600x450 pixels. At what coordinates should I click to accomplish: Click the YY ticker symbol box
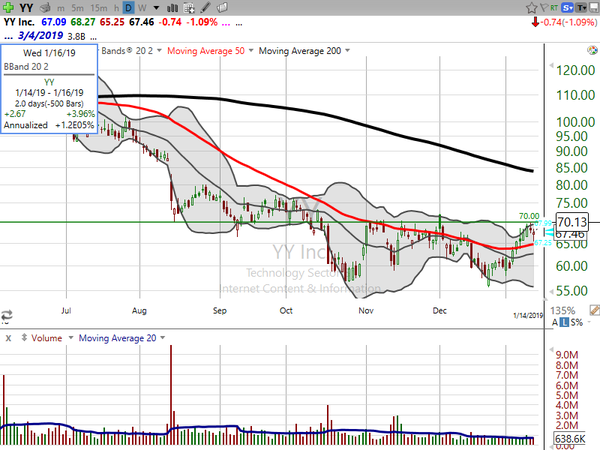(x=26, y=7)
